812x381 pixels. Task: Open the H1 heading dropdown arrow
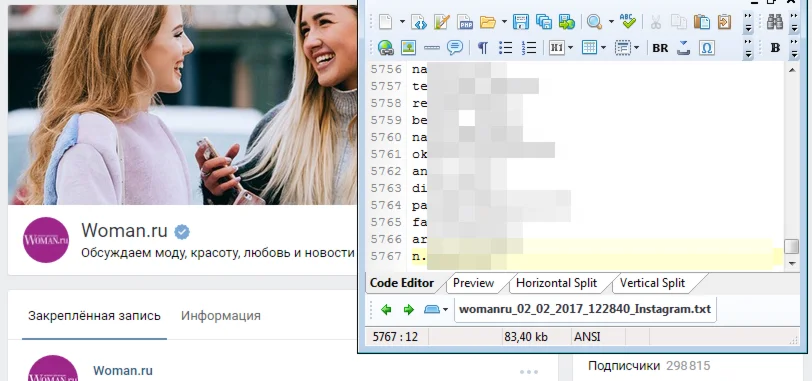pos(570,48)
